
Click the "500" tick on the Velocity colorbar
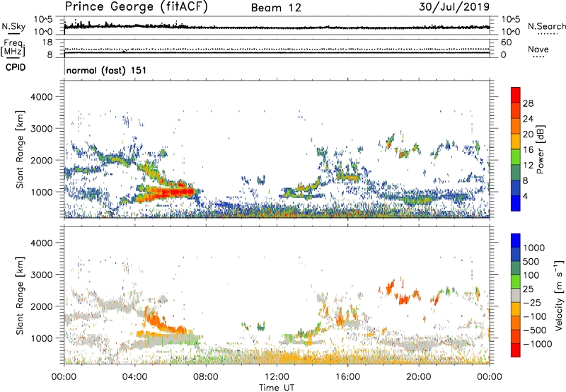(x=530, y=261)
